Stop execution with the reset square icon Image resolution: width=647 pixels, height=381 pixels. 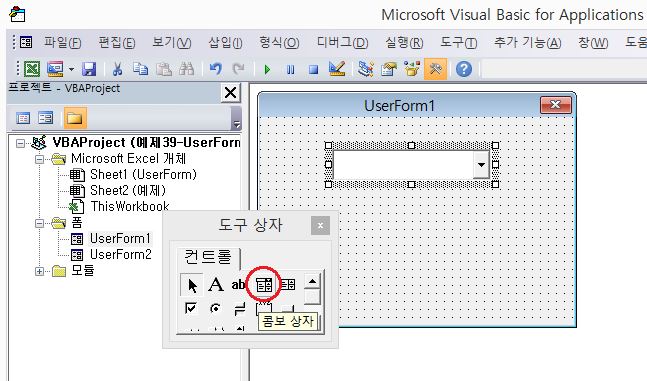point(314,69)
